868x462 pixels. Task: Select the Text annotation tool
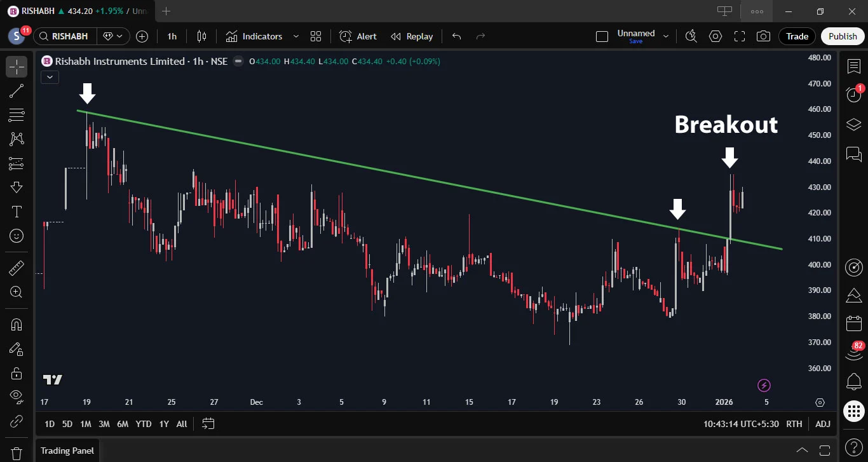pyautogui.click(x=17, y=212)
